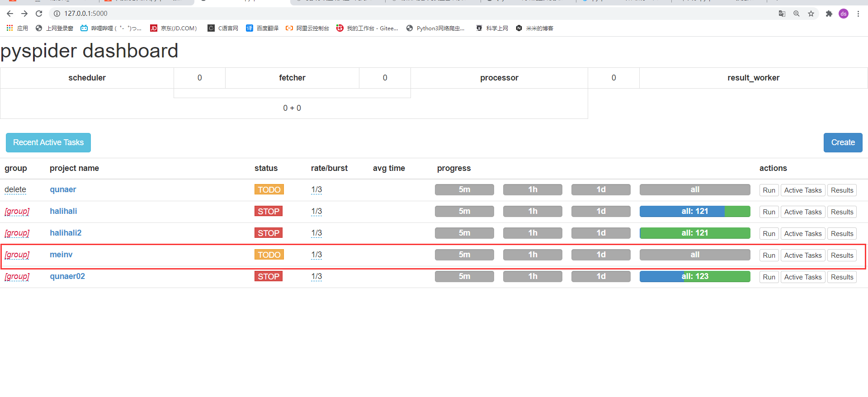Open the qunaer project link
Image resolution: width=868 pixels, height=397 pixels.
coord(63,189)
